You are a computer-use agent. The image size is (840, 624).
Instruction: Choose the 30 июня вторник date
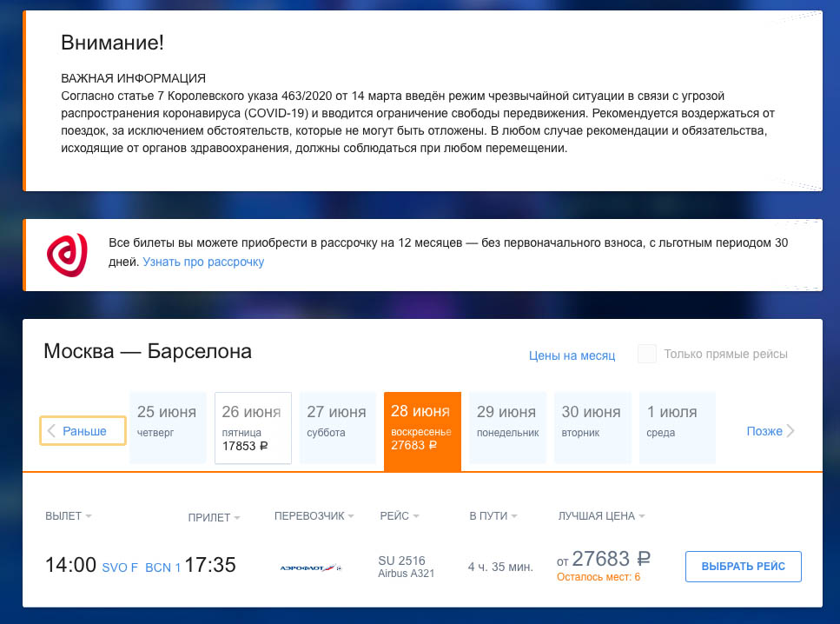click(592, 428)
